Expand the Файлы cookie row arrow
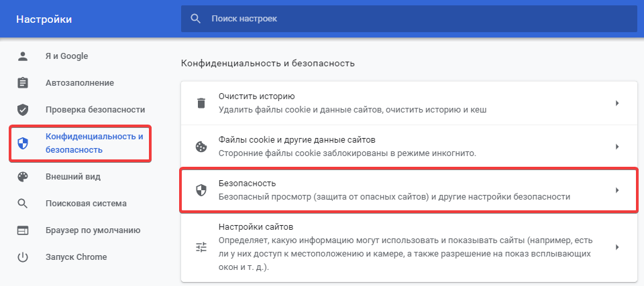The height and width of the screenshot is (286, 644). (616, 147)
